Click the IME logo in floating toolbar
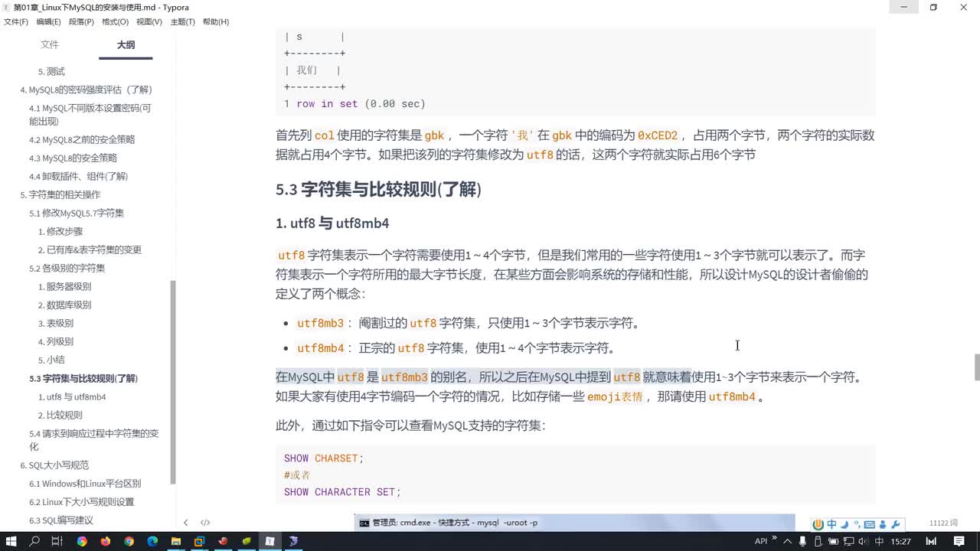 coord(818,524)
